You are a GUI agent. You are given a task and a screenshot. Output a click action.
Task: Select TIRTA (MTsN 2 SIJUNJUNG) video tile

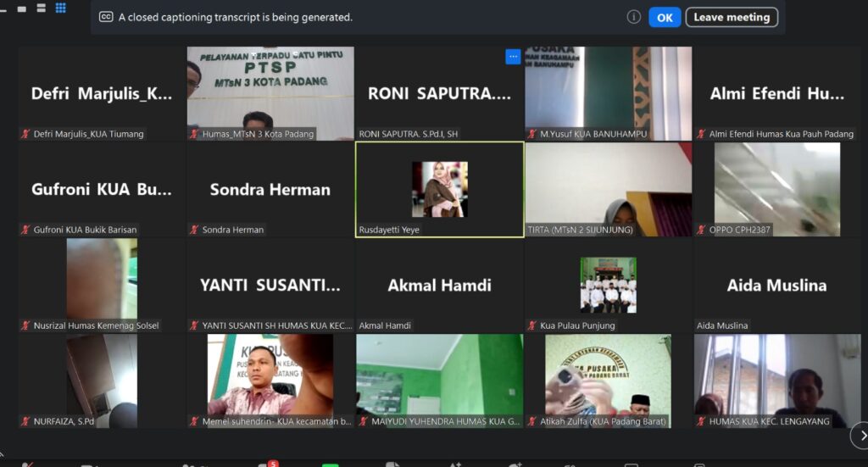pos(608,189)
